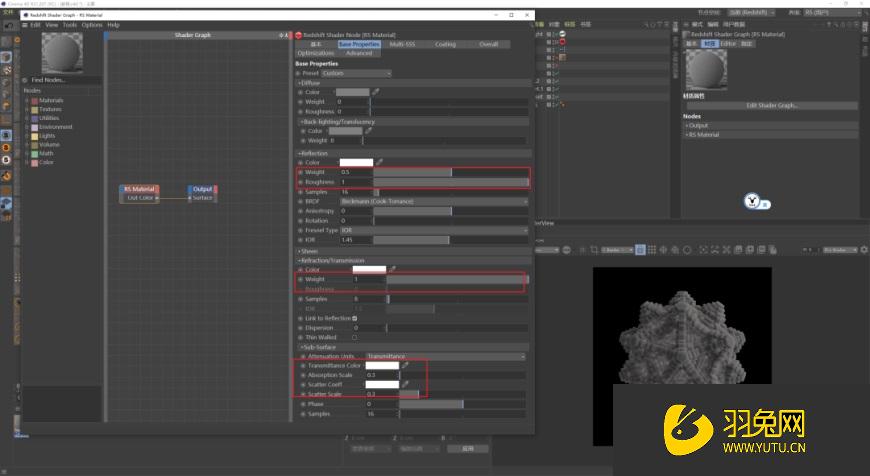Open the Coating tab
This screenshot has height=476, width=870.
(445, 44)
